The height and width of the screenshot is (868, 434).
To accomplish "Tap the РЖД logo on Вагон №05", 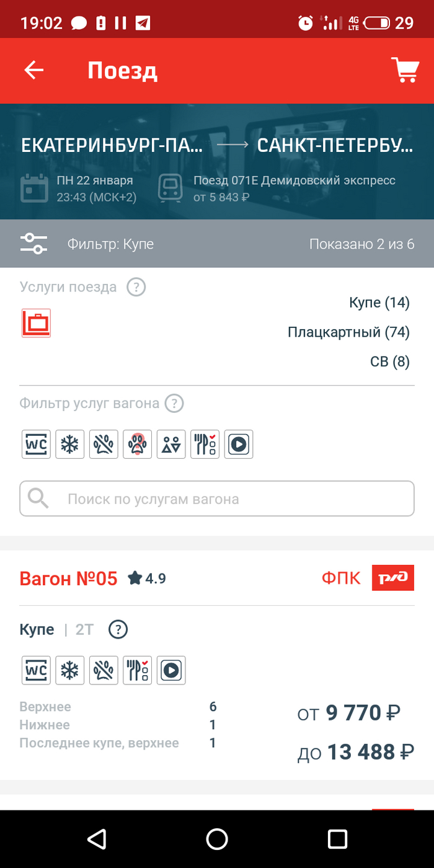I will pyautogui.click(x=393, y=578).
